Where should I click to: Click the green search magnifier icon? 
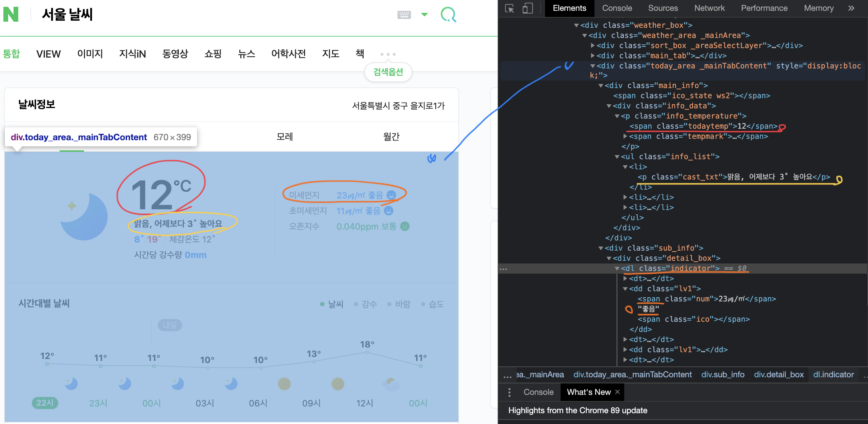(448, 15)
